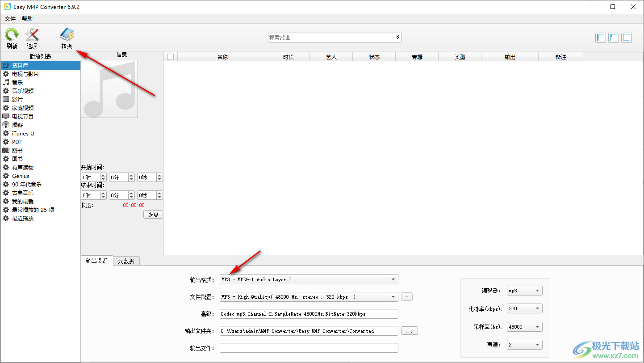Sort by 状态 column header

coord(374,57)
